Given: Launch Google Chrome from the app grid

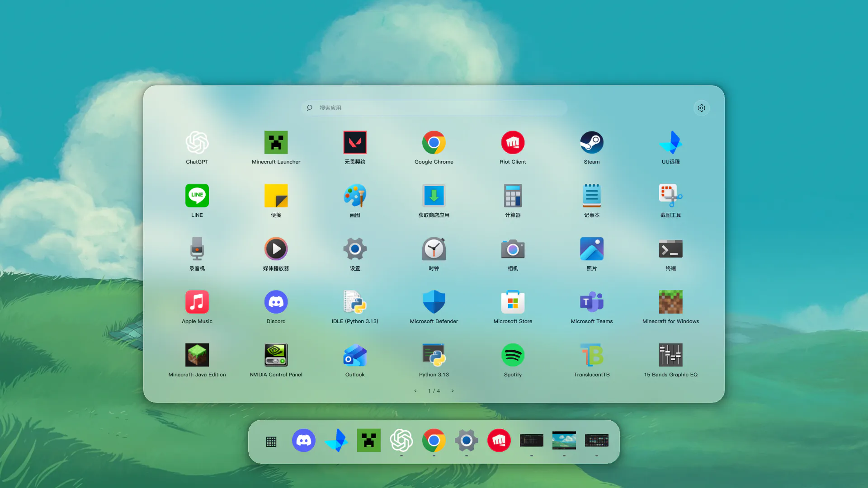Looking at the screenshot, I should click(x=434, y=143).
